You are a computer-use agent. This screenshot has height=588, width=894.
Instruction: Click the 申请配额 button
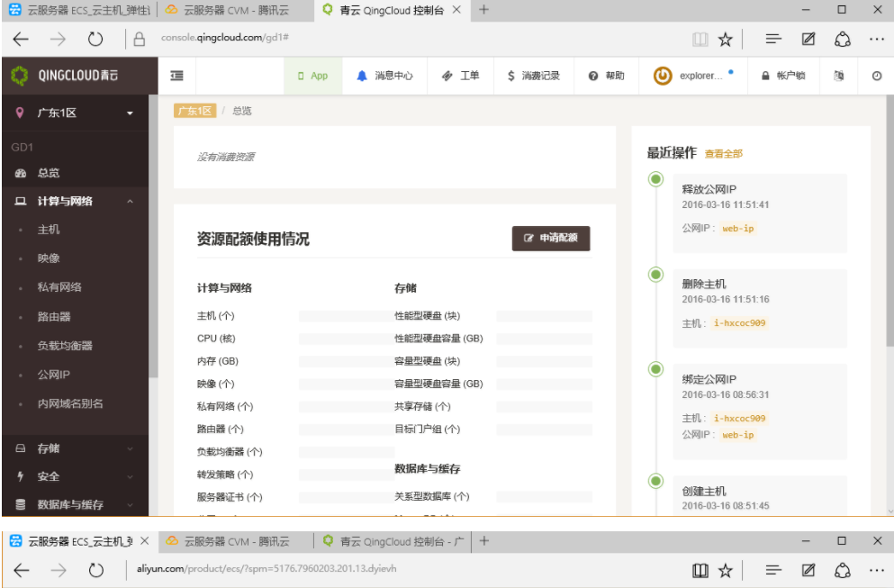point(551,238)
